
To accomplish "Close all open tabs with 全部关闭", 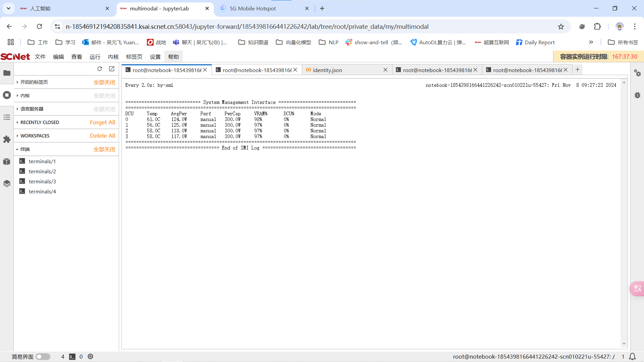I will pyautogui.click(x=104, y=82).
